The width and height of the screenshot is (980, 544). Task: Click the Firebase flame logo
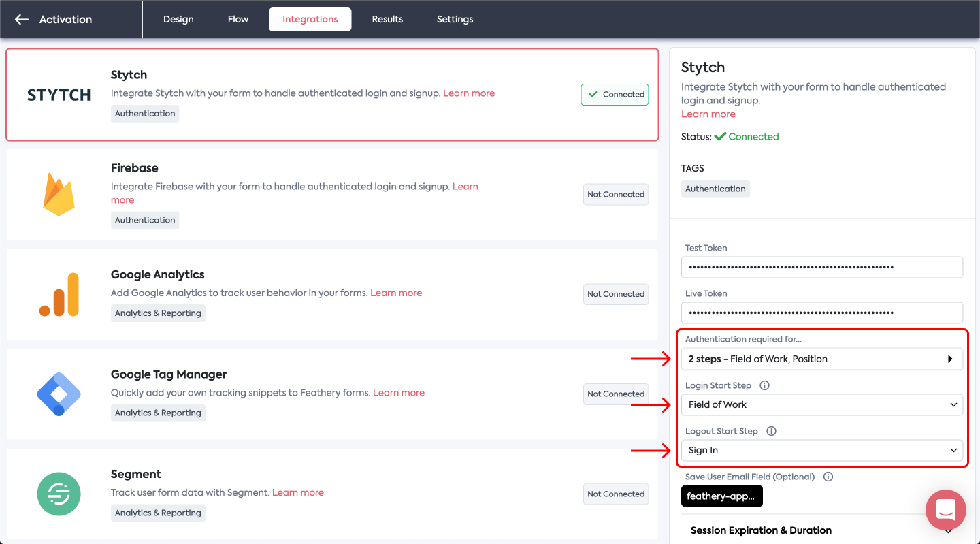click(59, 194)
